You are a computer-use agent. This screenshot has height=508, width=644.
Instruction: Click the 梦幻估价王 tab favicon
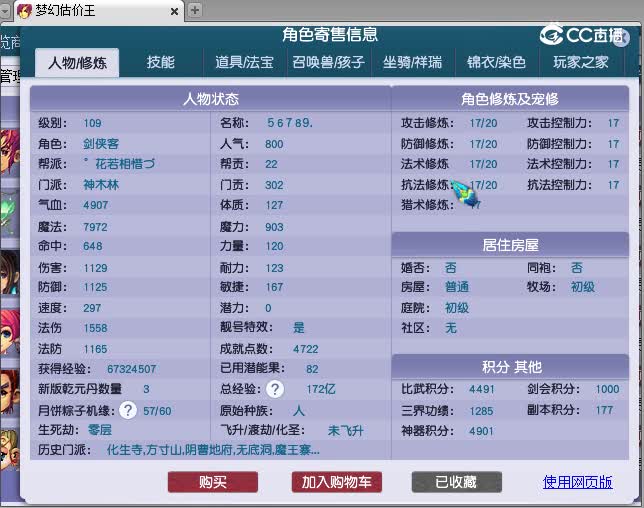point(24,11)
